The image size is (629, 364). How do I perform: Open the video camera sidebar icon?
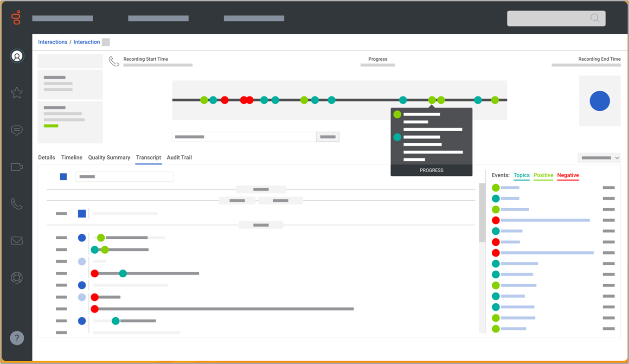pos(17,167)
